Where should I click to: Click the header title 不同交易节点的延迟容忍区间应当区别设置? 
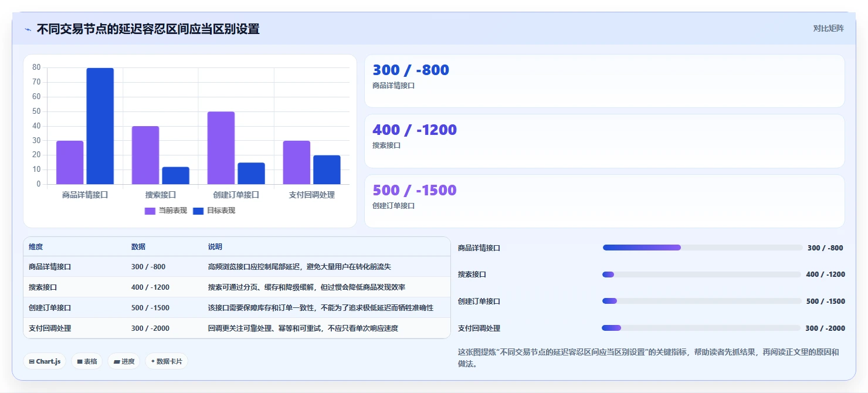(x=148, y=29)
